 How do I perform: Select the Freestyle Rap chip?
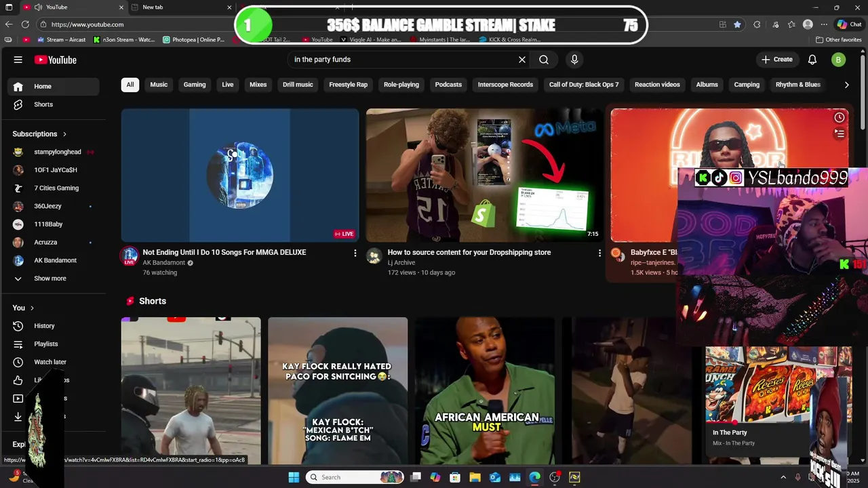349,85
